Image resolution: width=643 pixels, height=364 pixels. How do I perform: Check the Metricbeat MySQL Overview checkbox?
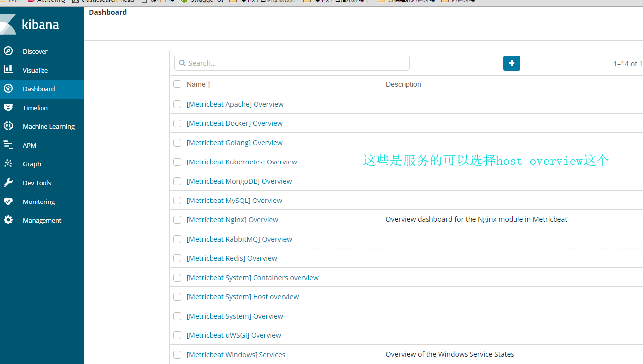tap(177, 201)
